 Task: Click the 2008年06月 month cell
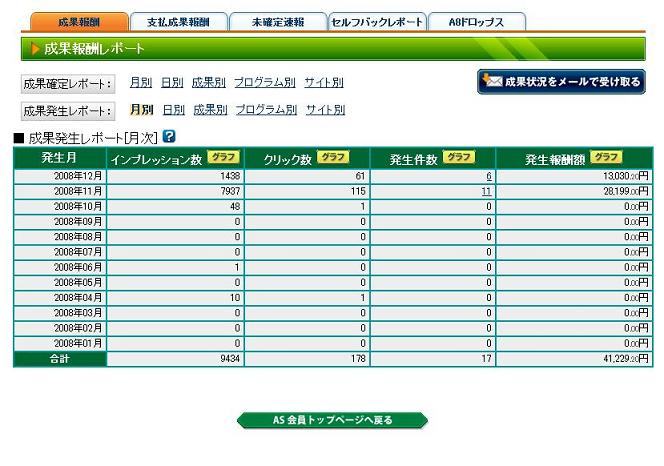pyautogui.click(x=60, y=267)
